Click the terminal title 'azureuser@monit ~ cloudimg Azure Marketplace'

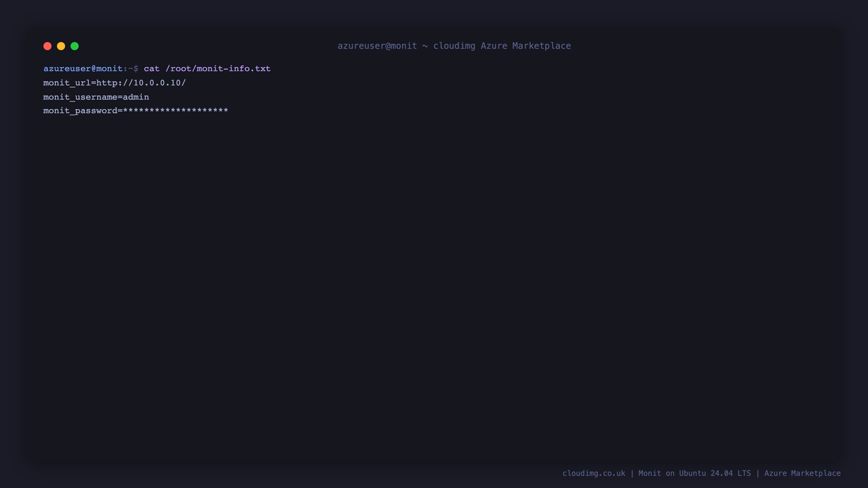coord(454,46)
